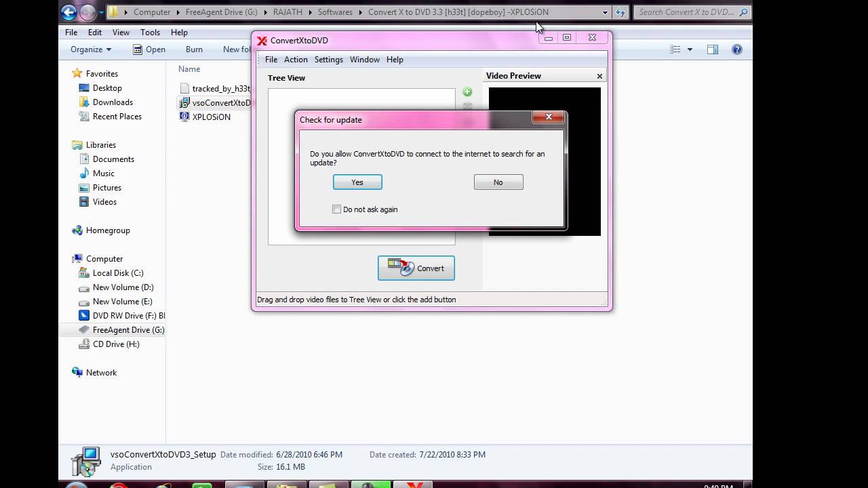Click the Name column header

(x=189, y=69)
